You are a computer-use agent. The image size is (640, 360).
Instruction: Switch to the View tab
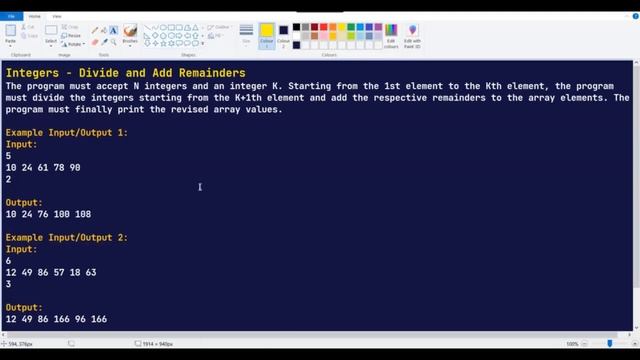57,16
